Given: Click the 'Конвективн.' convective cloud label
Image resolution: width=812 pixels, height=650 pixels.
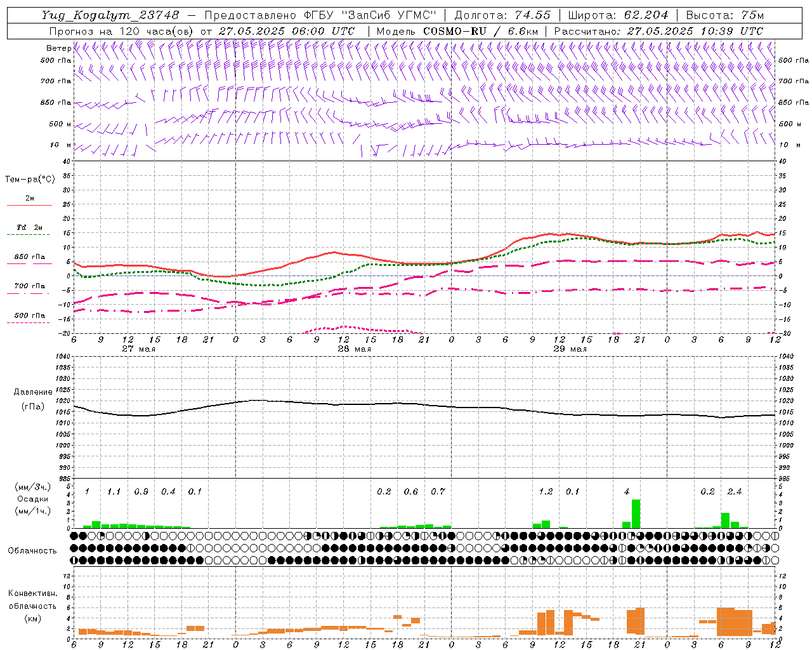Looking at the screenshot, I should pyautogui.click(x=32, y=594).
